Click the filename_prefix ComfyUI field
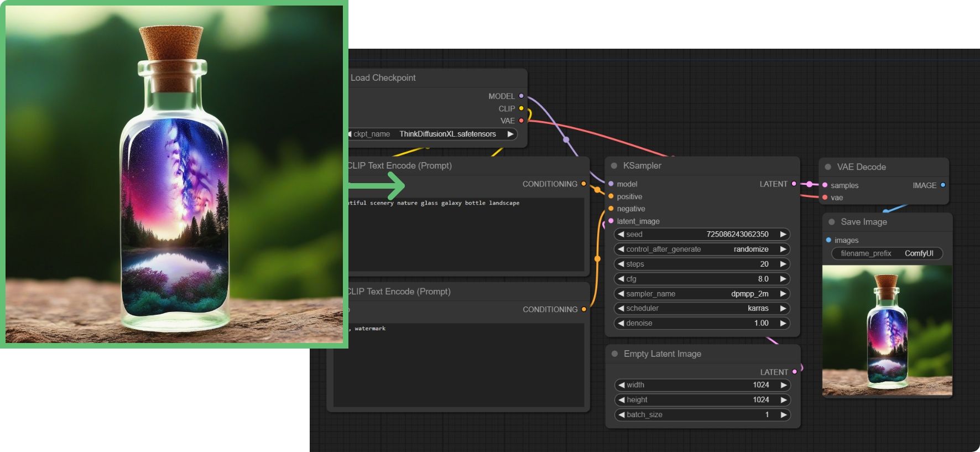This screenshot has width=980, height=452. (887, 253)
